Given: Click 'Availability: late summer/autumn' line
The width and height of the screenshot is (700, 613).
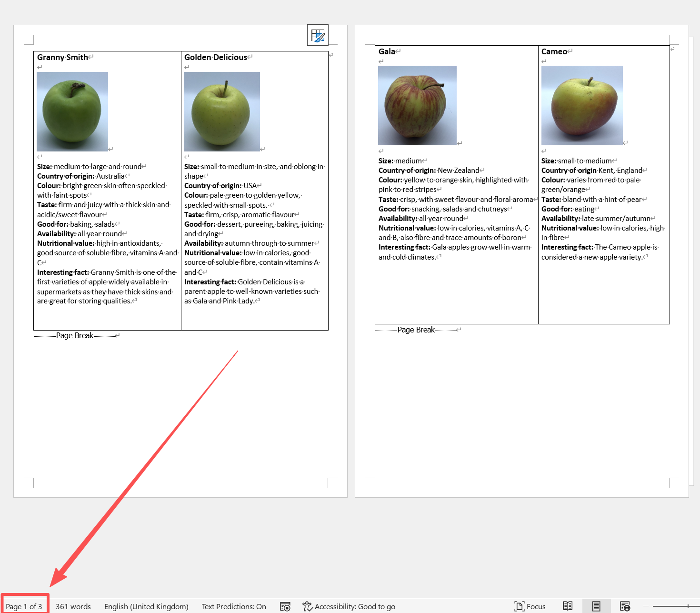Looking at the screenshot, I should (596, 219).
